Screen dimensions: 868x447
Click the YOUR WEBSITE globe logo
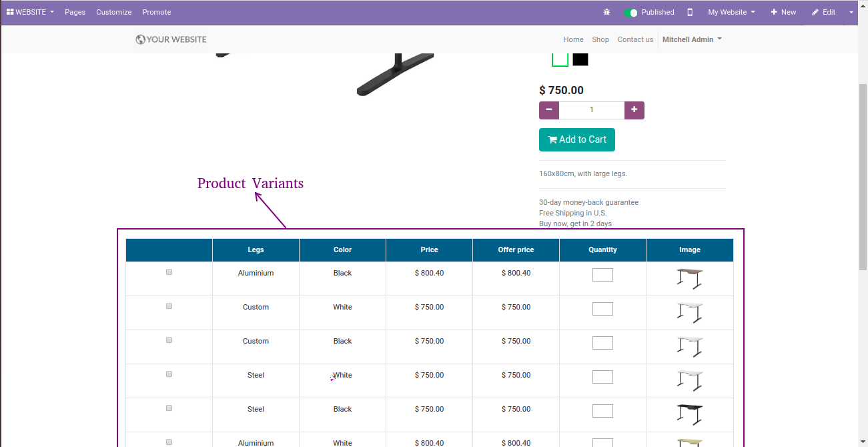point(171,39)
